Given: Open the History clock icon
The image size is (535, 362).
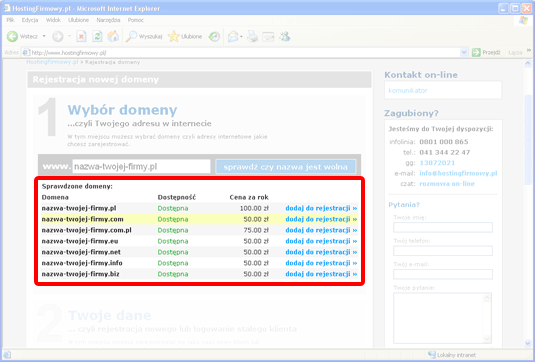Looking at the screenshot, I should click(214, 36).
